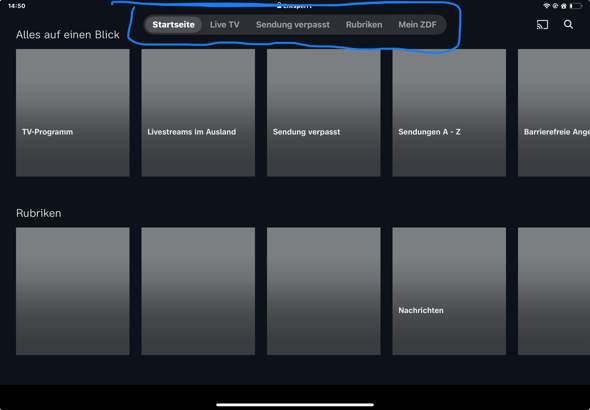The width and height of the screenshot is (590, 410).
Task: Open the Mein ZDF tab
Action: (417, 25)
